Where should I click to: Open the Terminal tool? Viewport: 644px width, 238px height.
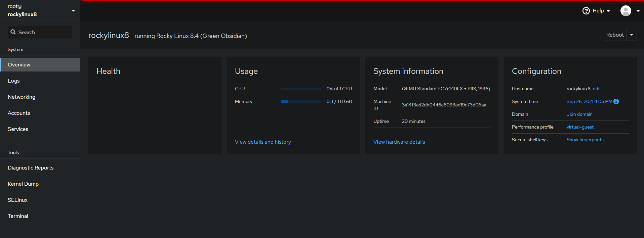(x=18, y=216)
